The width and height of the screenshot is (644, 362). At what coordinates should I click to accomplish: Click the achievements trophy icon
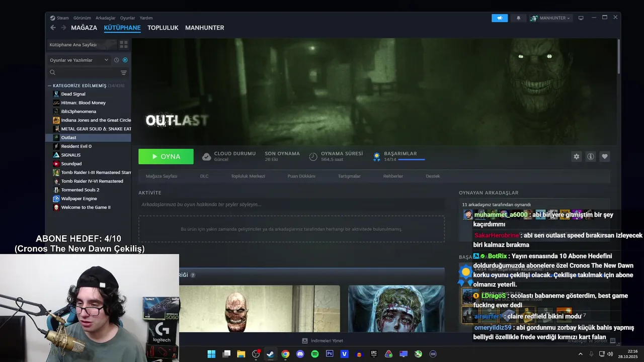tap(376, 156)
